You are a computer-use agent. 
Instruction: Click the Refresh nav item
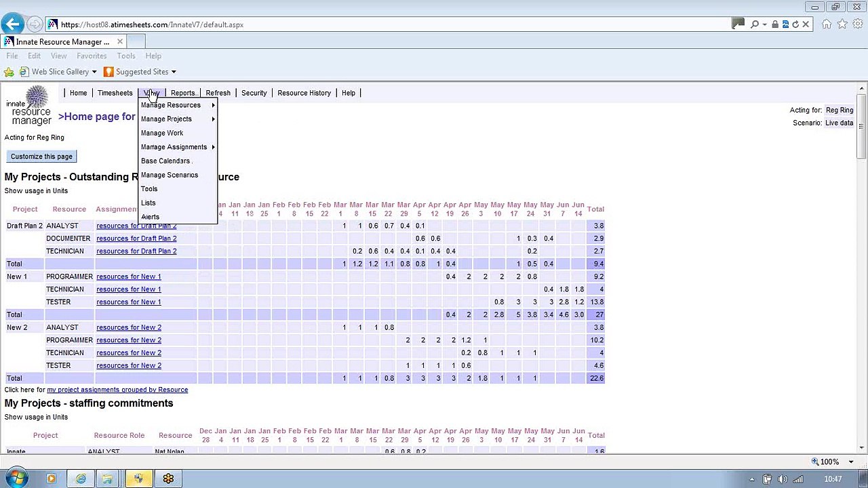point(218,93)
